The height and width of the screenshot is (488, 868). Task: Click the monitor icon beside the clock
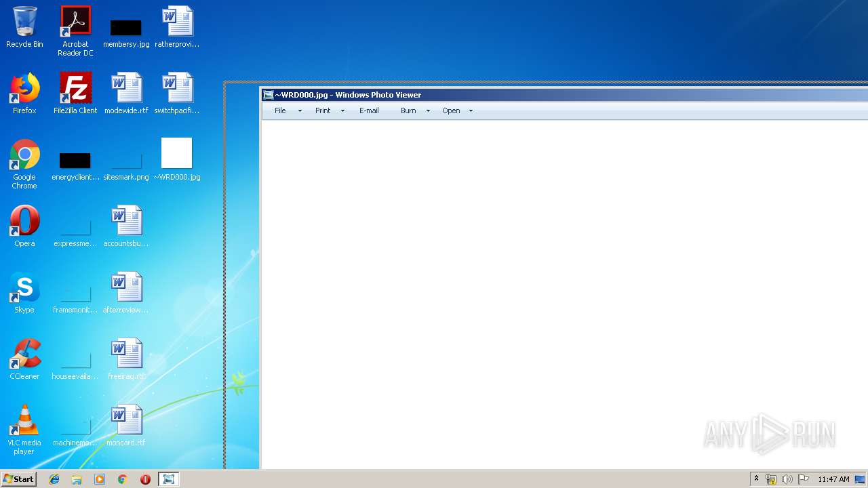point(860,479)
